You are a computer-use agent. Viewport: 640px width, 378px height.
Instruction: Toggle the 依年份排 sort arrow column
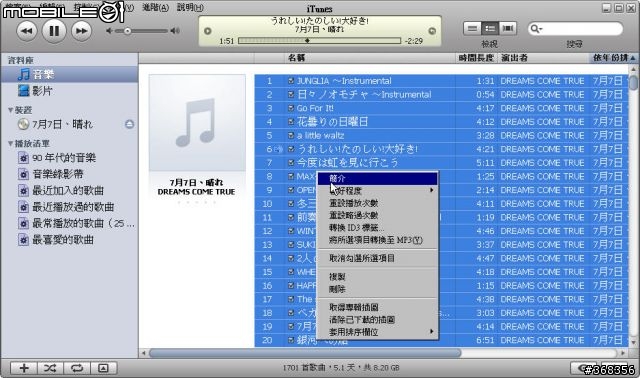(613, 58)
